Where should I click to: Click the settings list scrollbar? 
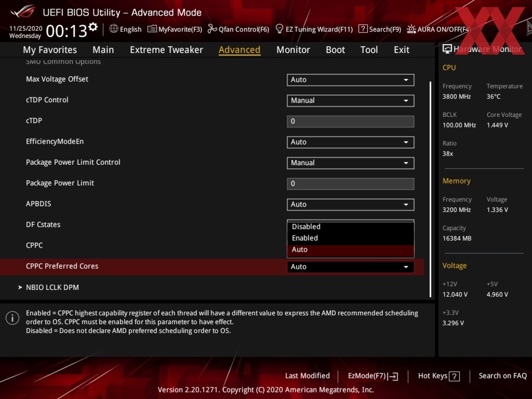[430, 189]
